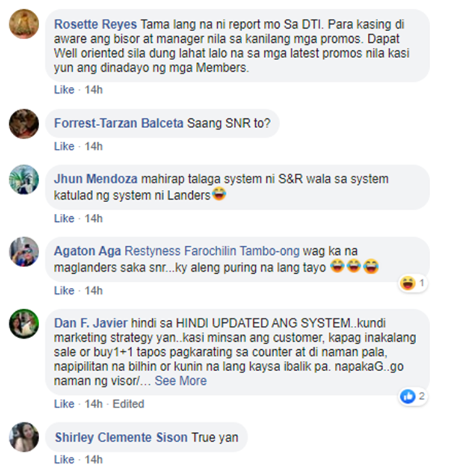459x476 pixels.
Task: View edit history via Edited label
Action: 129,404
